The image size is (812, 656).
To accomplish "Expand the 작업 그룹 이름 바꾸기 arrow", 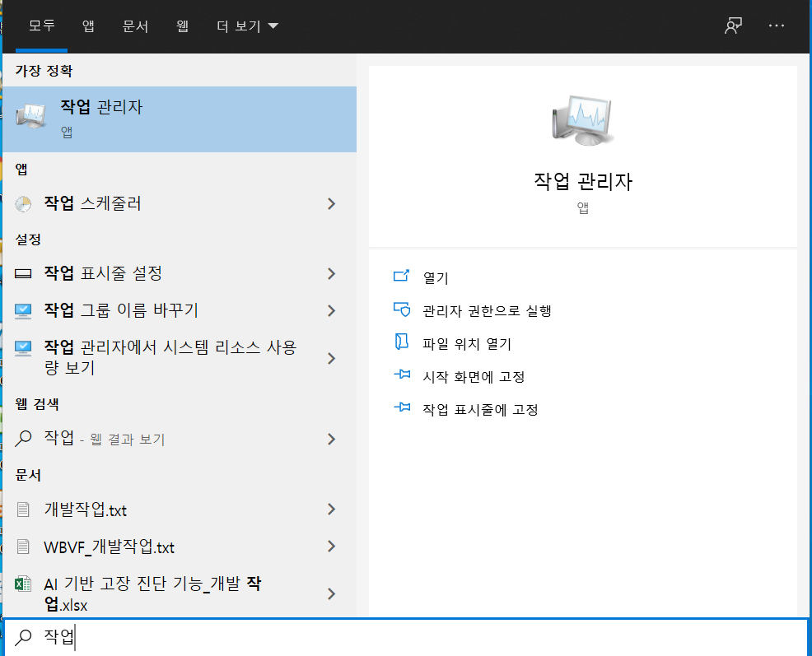I will coord(331,310).
